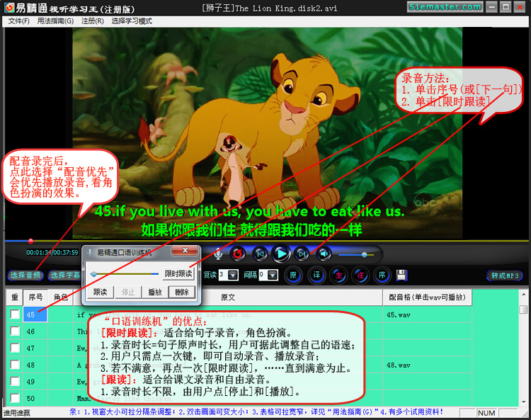Image resolution: width=531 pixels, height=420 pixels.
Task: Close the 易精通口语训练机 dialog
Action: (x=185, y=251)
